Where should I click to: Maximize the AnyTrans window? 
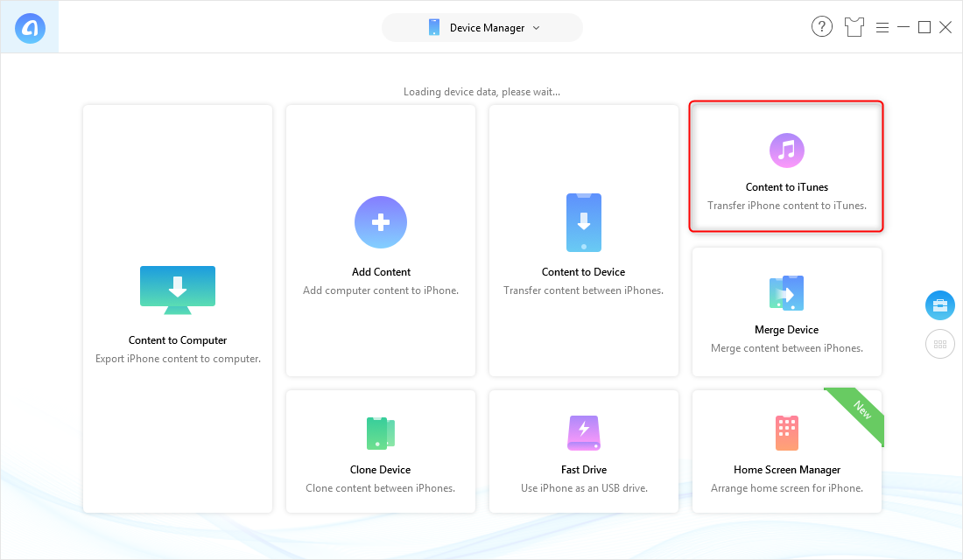coord(924,27)
